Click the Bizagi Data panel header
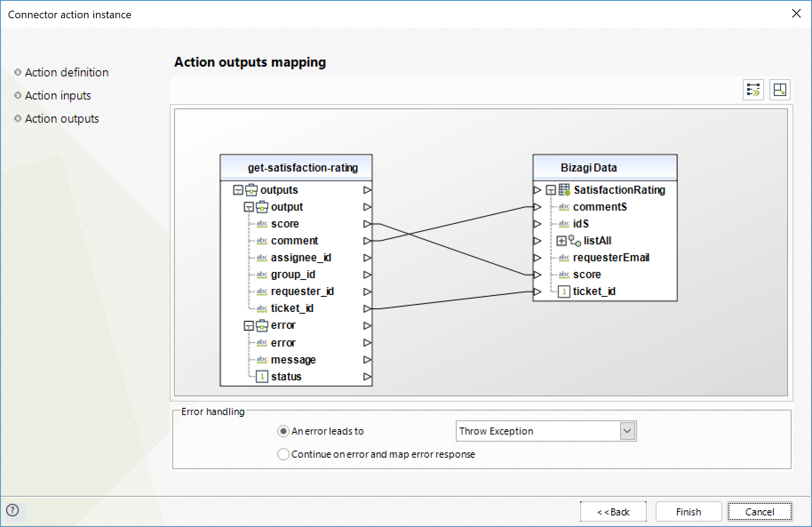 605,168
